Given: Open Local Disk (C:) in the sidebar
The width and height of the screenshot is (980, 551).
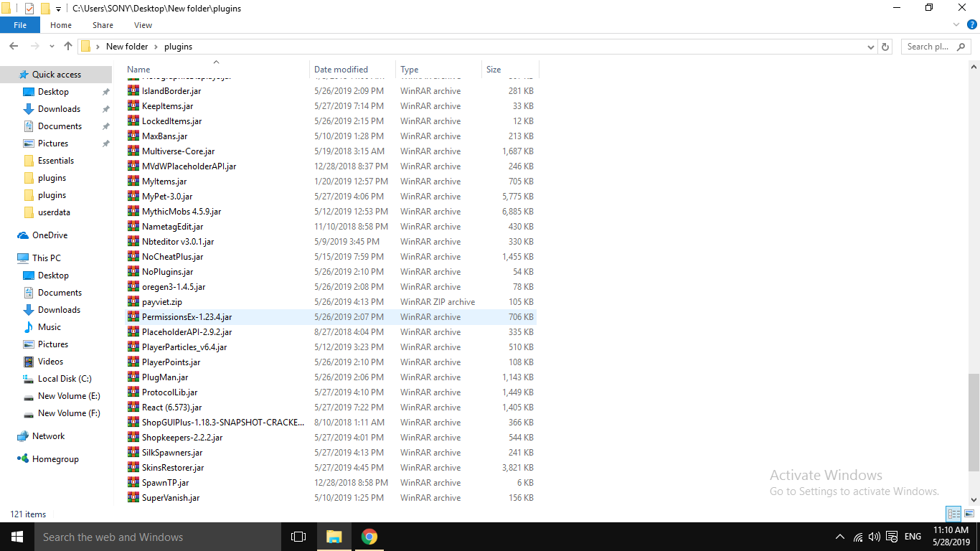Looking at the screenshot, I should click(x=65, y=379).
